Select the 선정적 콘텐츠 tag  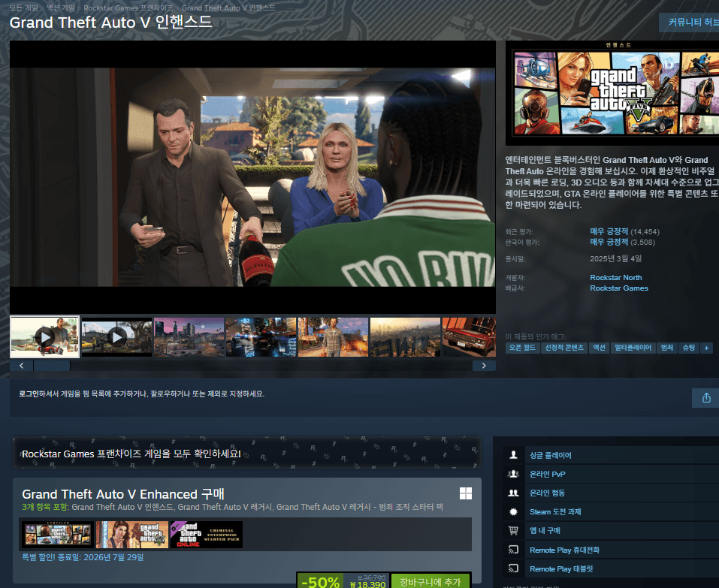tap(564, 348)
